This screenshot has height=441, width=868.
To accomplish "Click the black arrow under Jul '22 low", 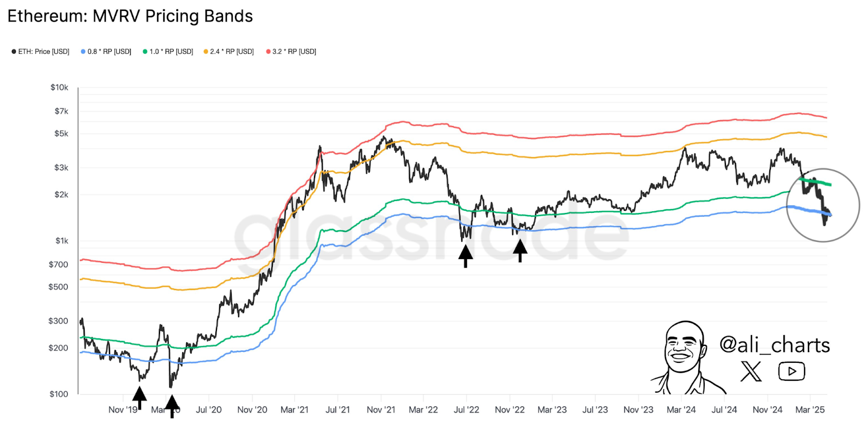I will pyautogui.click(x=465, y=256).
